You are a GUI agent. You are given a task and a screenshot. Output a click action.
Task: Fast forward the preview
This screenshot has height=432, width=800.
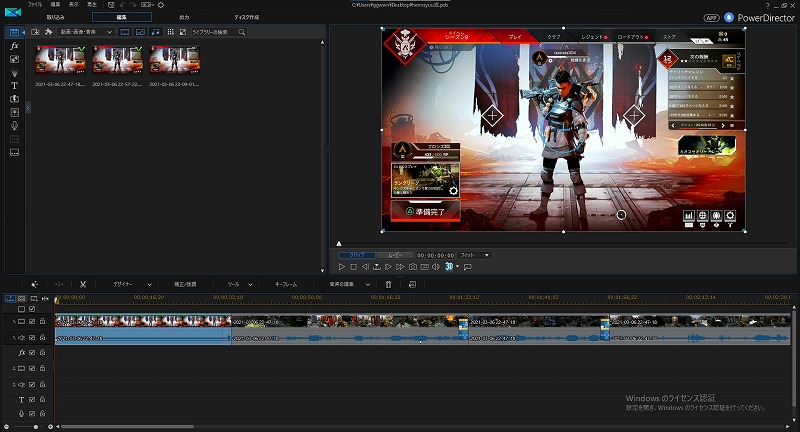pyautogui.click(x=400, y=267)
